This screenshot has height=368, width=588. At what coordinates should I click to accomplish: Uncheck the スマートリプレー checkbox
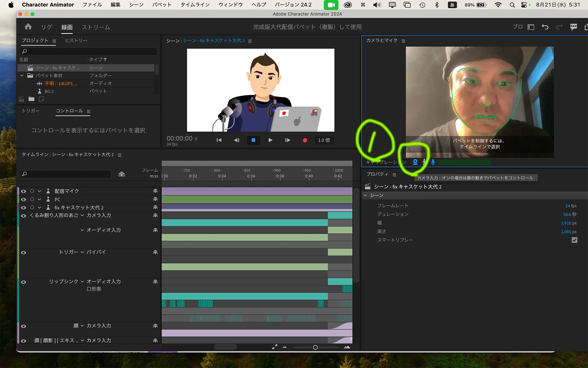click(x=574, y=240)
